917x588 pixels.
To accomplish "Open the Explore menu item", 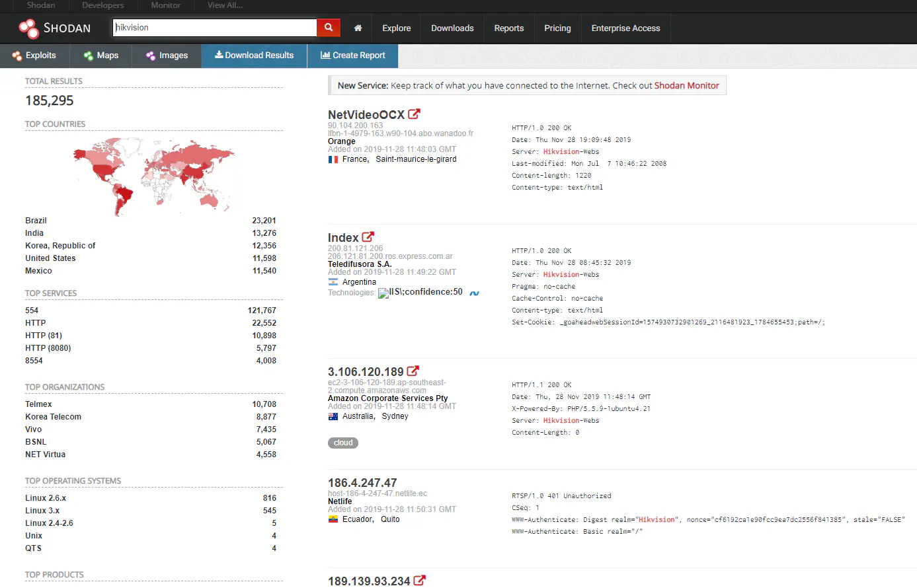I will tap(396, 28).
